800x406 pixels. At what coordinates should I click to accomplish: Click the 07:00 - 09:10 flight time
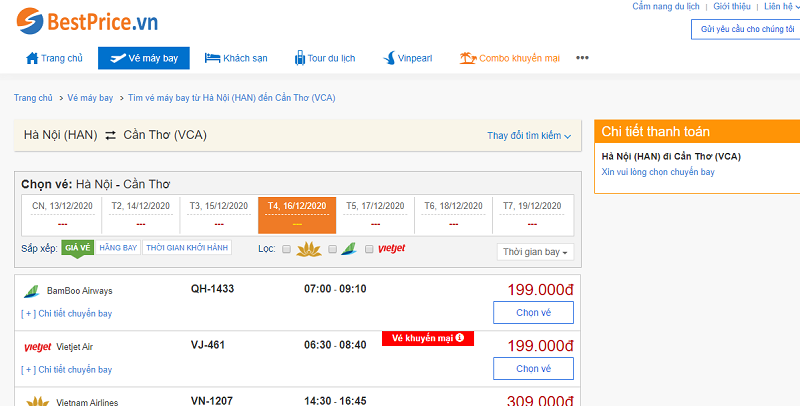(x=335, y=289)
